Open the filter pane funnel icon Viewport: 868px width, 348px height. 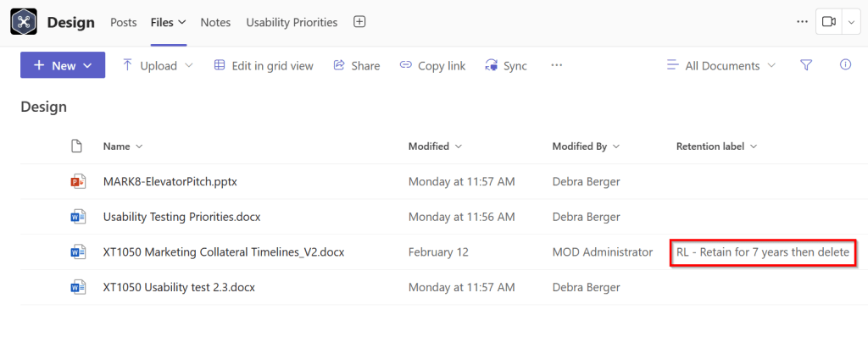(806, 65)
